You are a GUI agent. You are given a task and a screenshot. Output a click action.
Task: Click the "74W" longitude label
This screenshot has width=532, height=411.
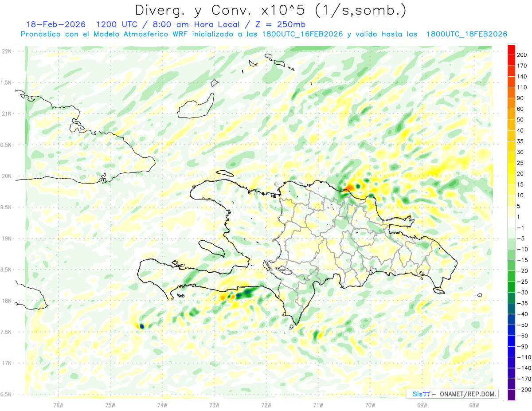pos(162,405)
